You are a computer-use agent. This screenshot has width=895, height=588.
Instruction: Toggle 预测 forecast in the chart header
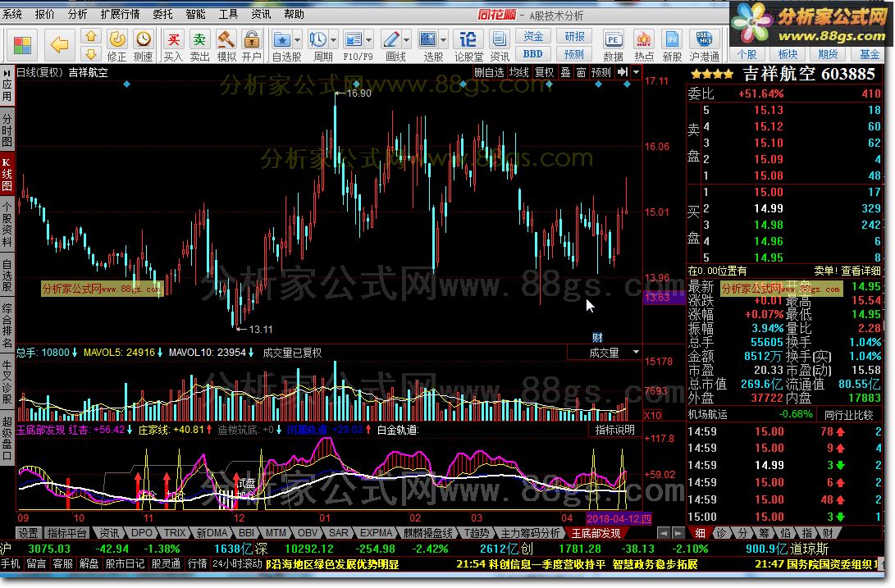tap(601, 72)
